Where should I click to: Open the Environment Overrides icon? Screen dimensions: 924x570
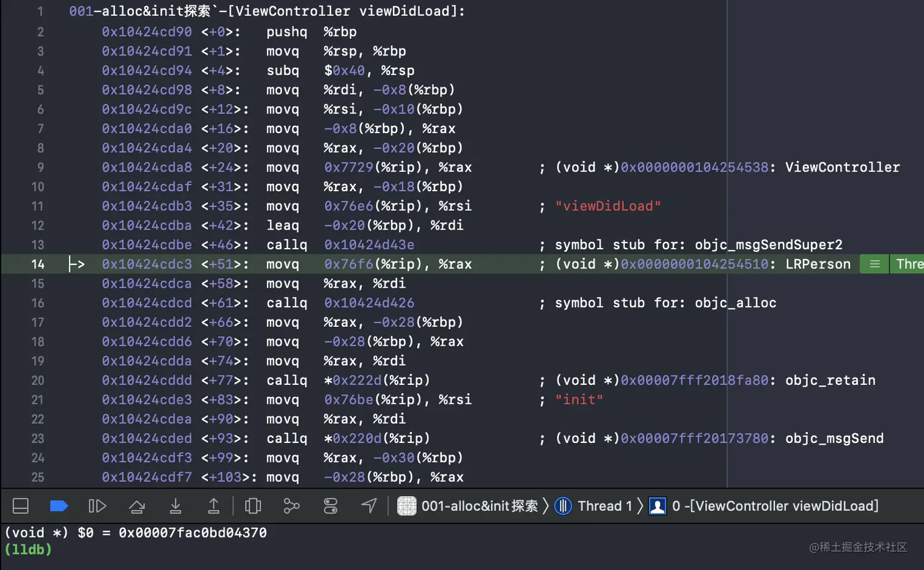tap(331, 506)
